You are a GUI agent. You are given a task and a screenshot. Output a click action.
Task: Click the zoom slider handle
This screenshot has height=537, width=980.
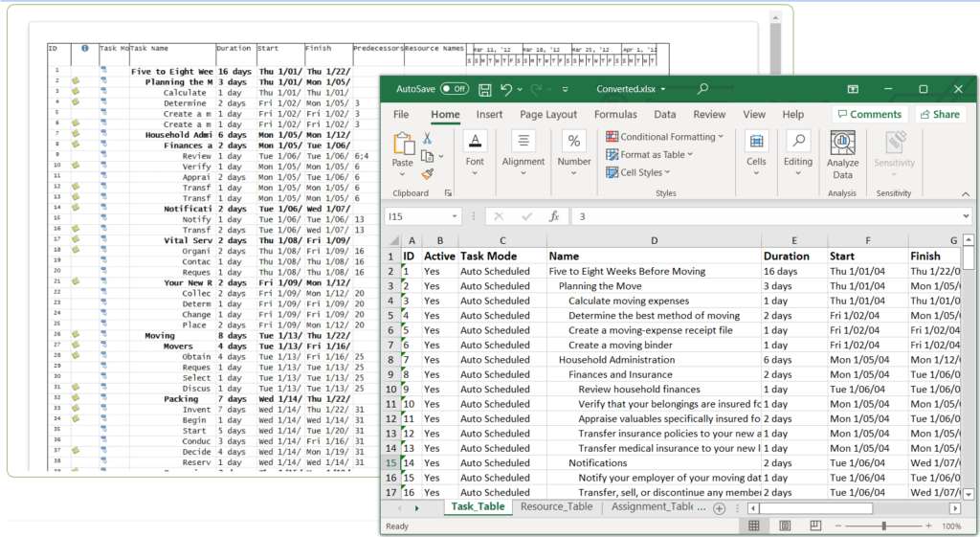coord(883,526)
